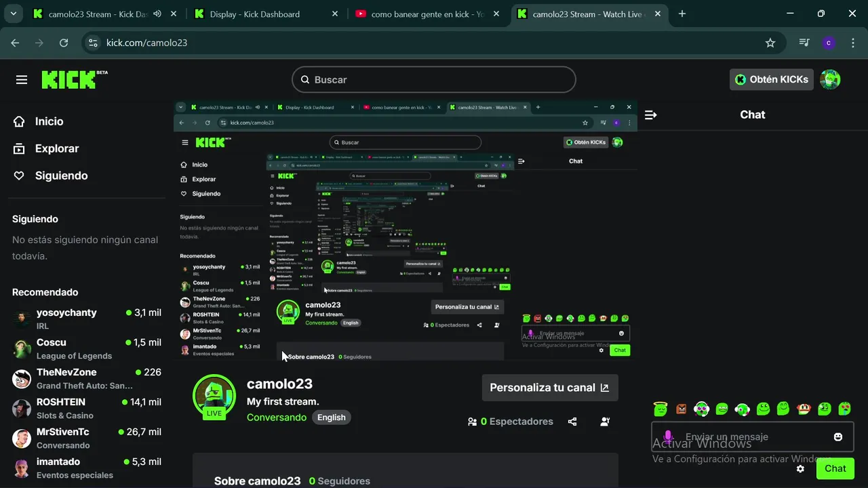This screenshot has height=488, width=868.
Task: Open recommended channel ROSHTEIN
Action: [x=87, y=408]
